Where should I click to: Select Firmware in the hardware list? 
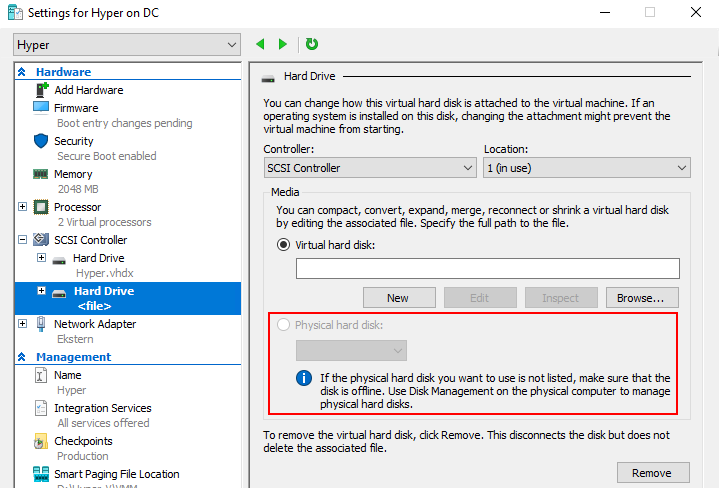point(76,108)
